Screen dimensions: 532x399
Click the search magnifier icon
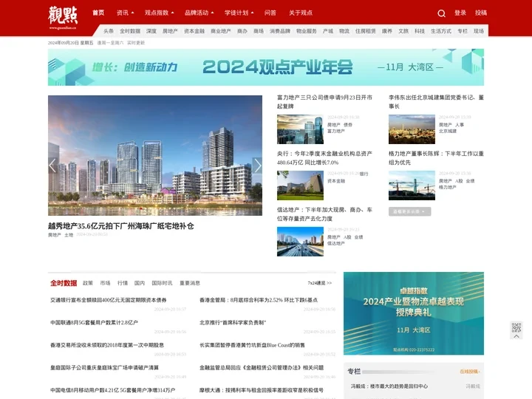point(441,13)
